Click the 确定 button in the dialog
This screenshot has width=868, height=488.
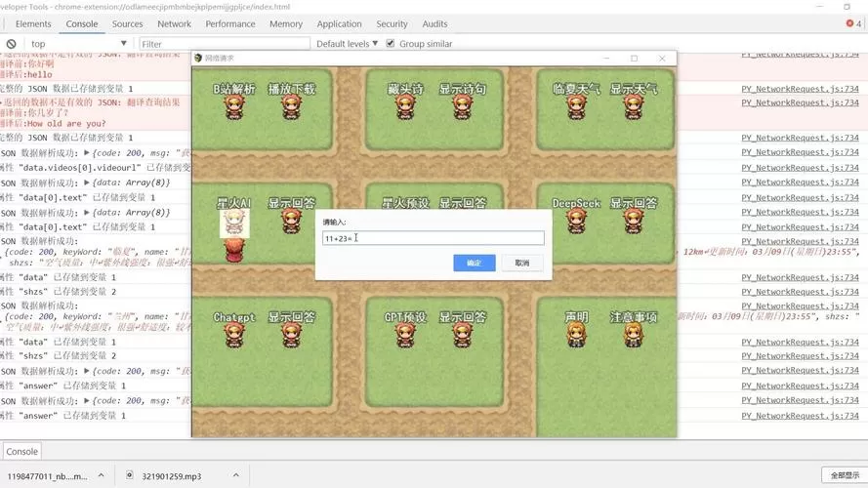pos(474,263)
